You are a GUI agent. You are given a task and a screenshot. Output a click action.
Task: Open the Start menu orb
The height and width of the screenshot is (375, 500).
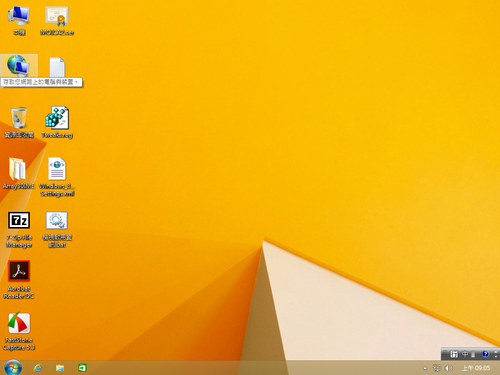(13, 368)
